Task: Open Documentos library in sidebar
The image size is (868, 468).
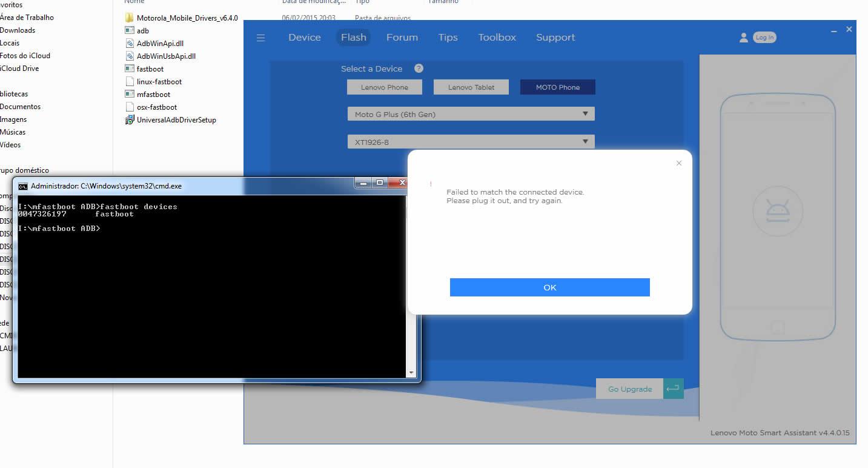Action: click(x=20, y=107)
